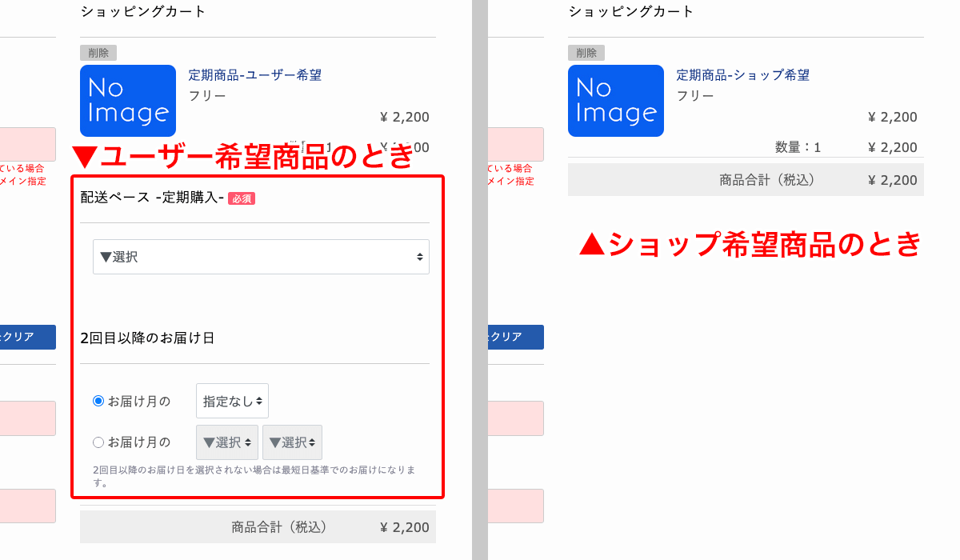960x560 pixels.
Task: Open the first ▼選択 dropdown in second radio row
Action: (x=226, y=442)
